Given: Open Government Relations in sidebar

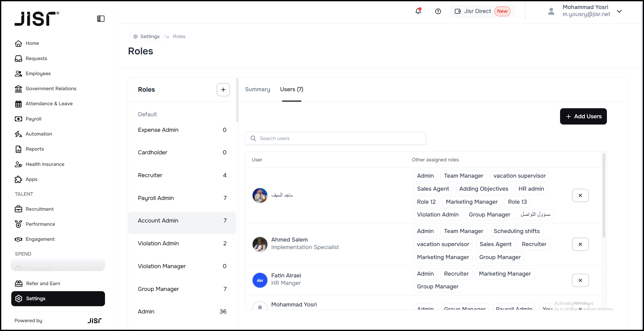Looking at the screenshot, I should point(51,88).
